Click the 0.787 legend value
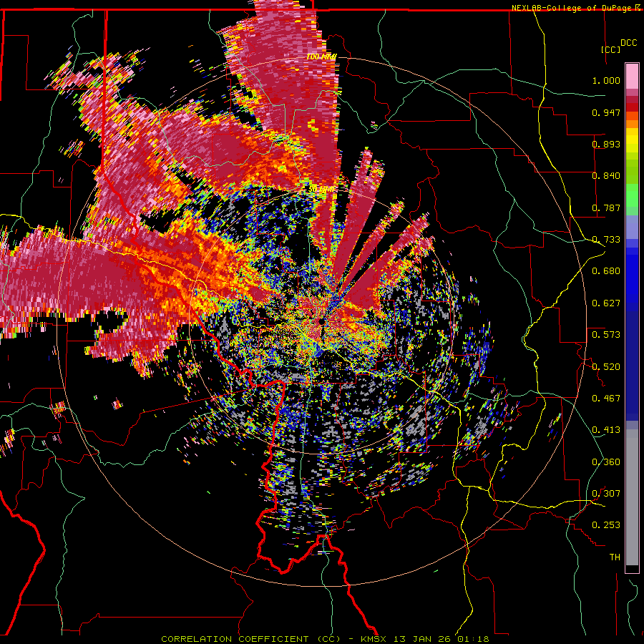The image size is (644, 644). (606, 208)
